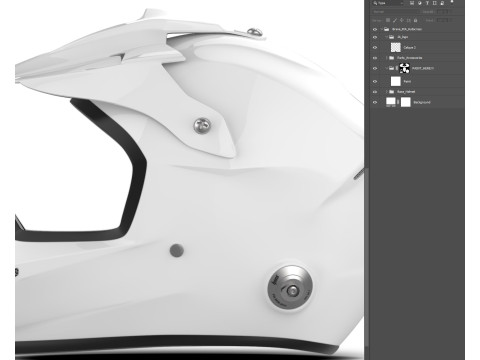The width and height of the screenshot is (480, 360).
Task: Click the Base_Helmet folder icon
Action: [391, 92]
